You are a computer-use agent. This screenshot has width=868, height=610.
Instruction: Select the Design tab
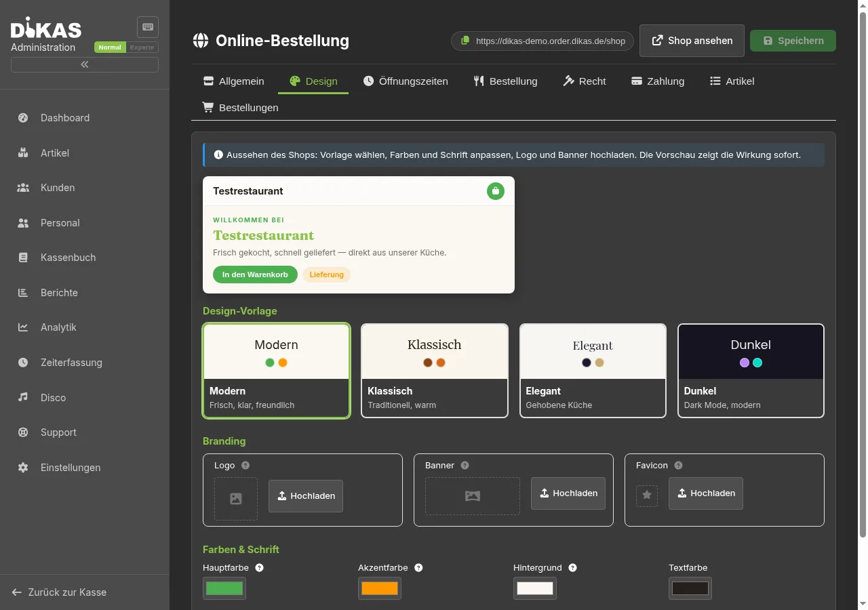click(313, 81)
